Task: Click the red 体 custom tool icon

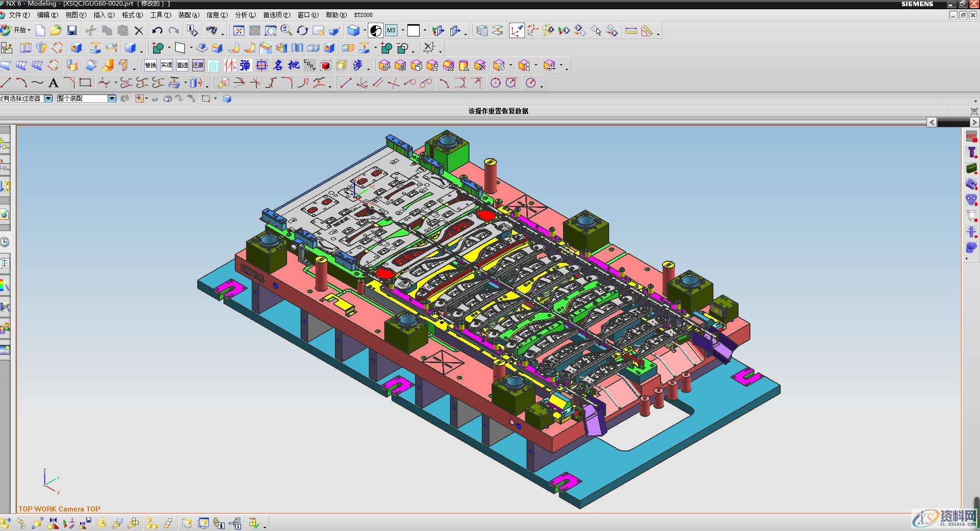Action: tap(230, 65)
